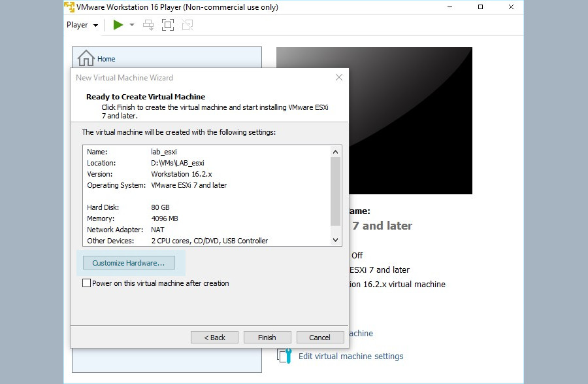Open the Player menu
The height and width of the screenshot is (384, 588).
pyautogui.click(x=82, y=25)
